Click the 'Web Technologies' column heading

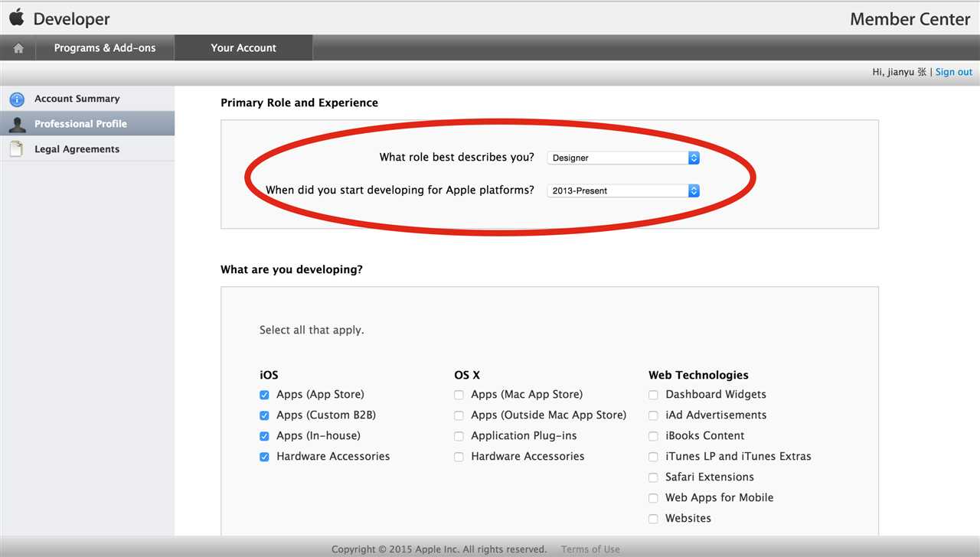[698, 375]
